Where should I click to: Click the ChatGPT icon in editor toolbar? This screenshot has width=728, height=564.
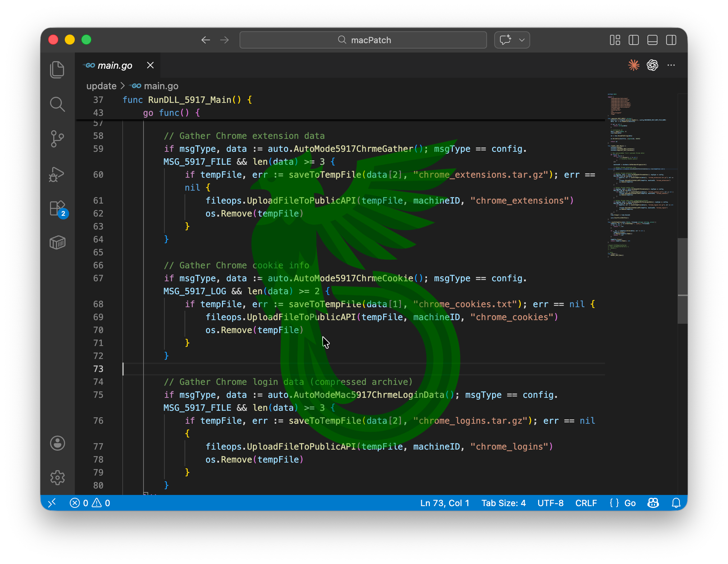tap(652, 65)
